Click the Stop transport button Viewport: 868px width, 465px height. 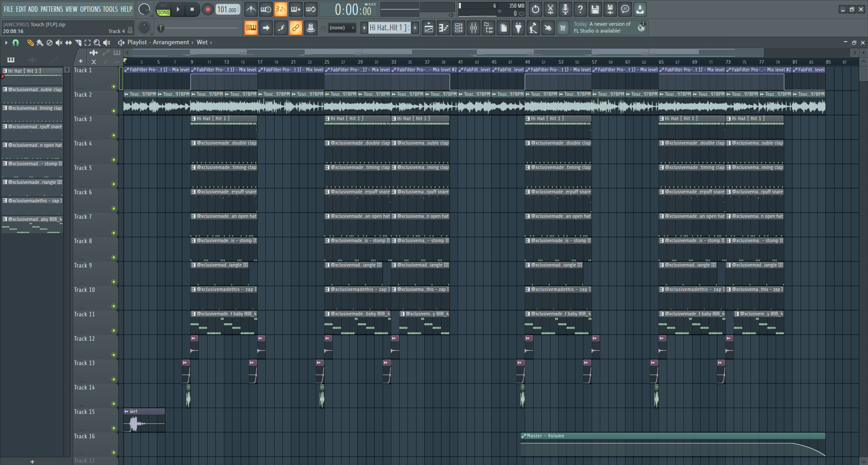192,9
